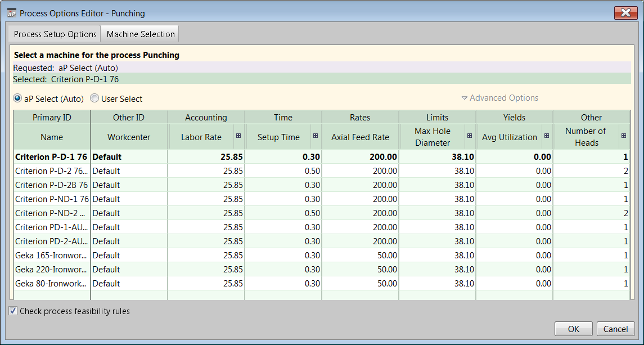Screen dimensions: 644x345
Task: Click Default workcenter in Criterion P-D-2B row
Action: (x=129, y=185)
